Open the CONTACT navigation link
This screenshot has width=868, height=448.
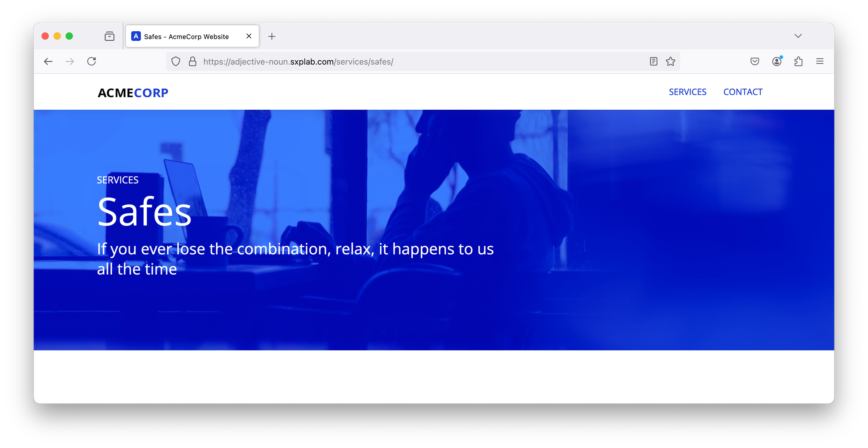point(743,92)
